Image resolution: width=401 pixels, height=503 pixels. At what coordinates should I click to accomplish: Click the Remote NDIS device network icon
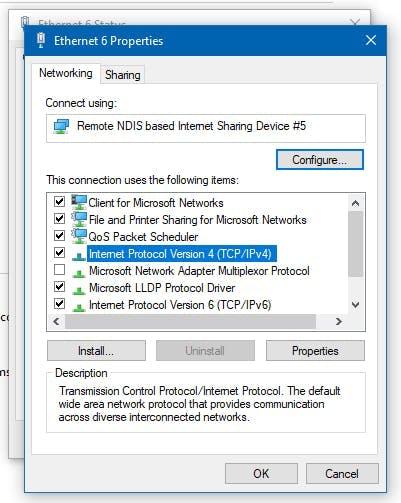click(61, 126)
